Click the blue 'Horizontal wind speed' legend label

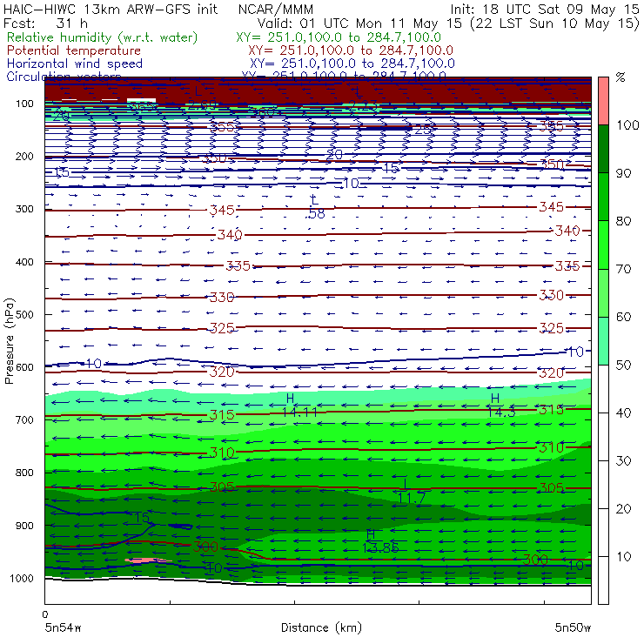coord(75,64)
